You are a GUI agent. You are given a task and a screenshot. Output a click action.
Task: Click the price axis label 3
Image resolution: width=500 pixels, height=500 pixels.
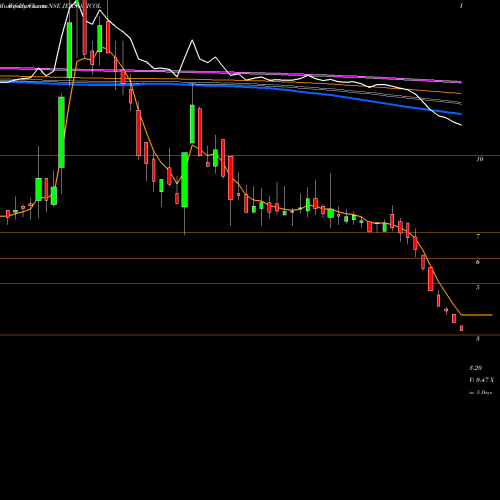tap(478, 339)
